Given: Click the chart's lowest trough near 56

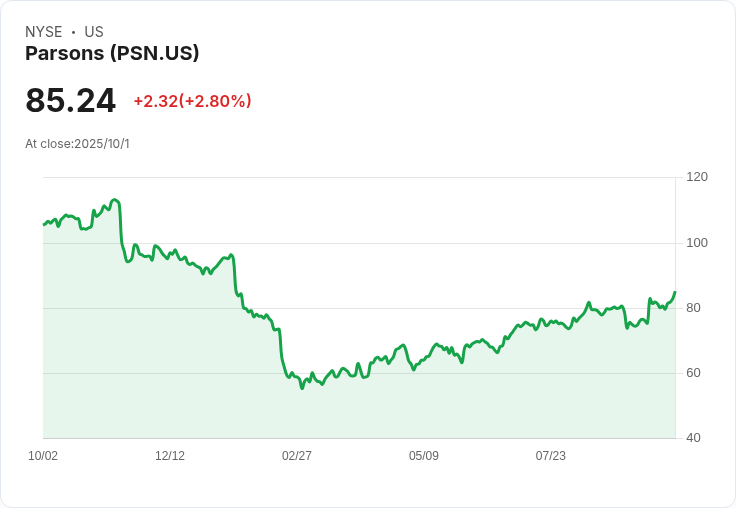Looking at the screenshot, I should click(x=302, y=388).
